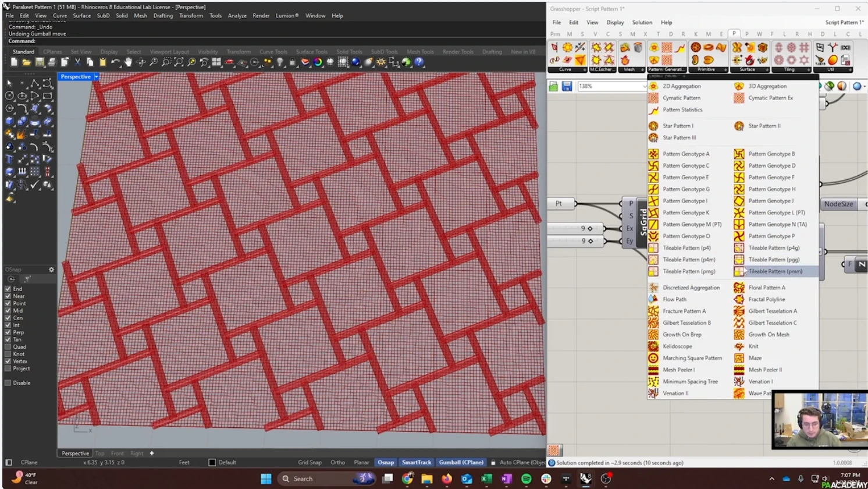This screenshot has width=868, height=489.
Task: Click Grasshopper blue save floppy icon
Action: 567,86
